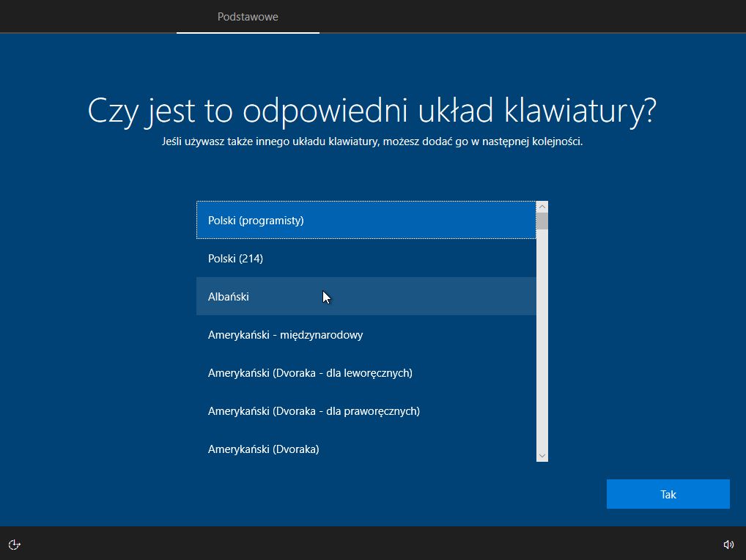The height and width of the screenshot is (560, 746).
Task: Pick Amerykański (Dvoraka - dla praworęcznych)
Action: coord(366,410)
